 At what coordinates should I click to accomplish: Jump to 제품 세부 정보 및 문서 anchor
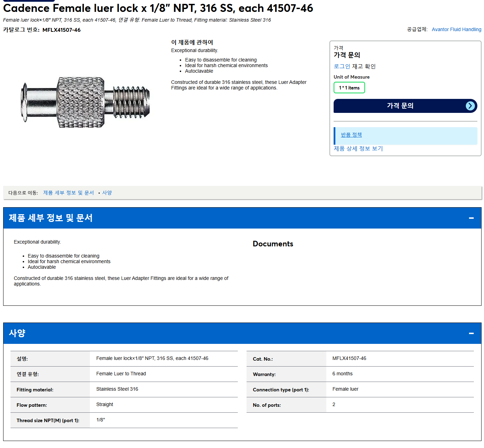pyautogui.click(x=69, y=193)
